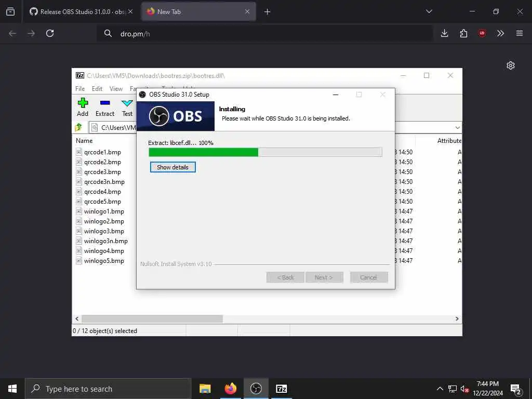Click the Extract icon in 7-Zip toolbar
This screenshot has width=532, height=399.
[105, 107]
